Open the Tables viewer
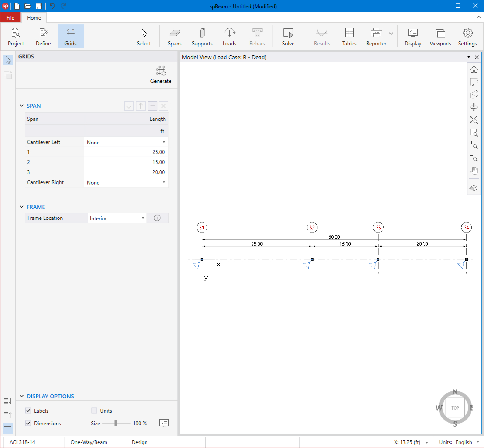 pos(349,37)
